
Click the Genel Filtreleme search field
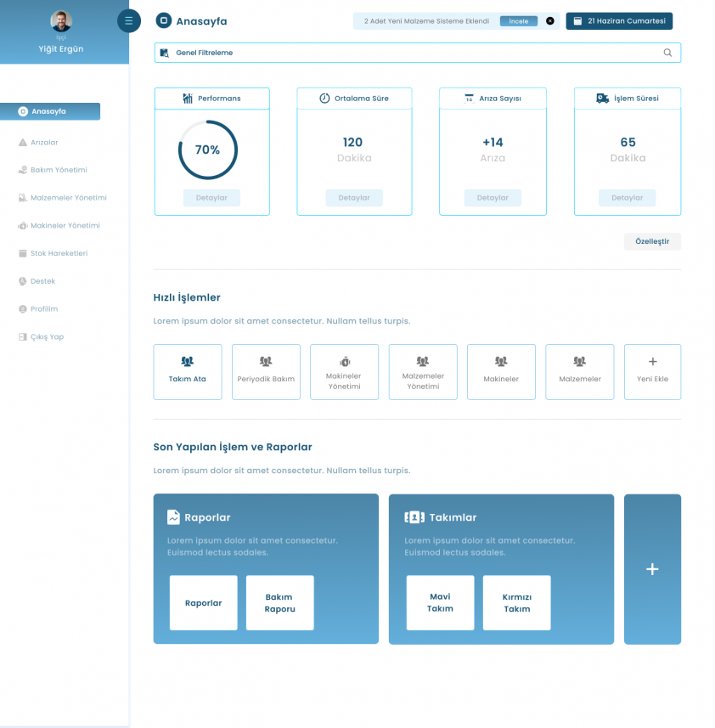pos(408,53)
